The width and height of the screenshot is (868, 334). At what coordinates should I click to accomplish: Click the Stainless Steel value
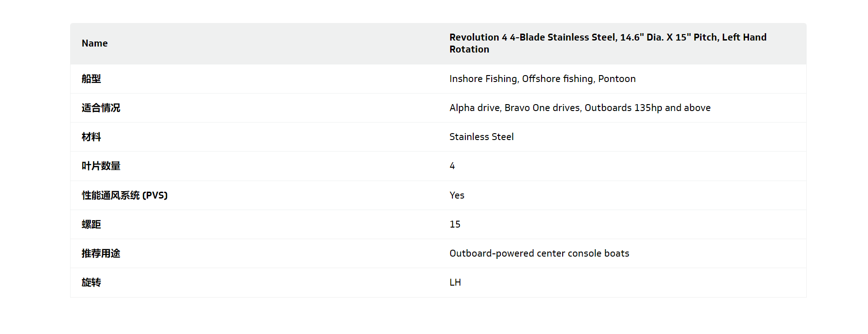482,137
